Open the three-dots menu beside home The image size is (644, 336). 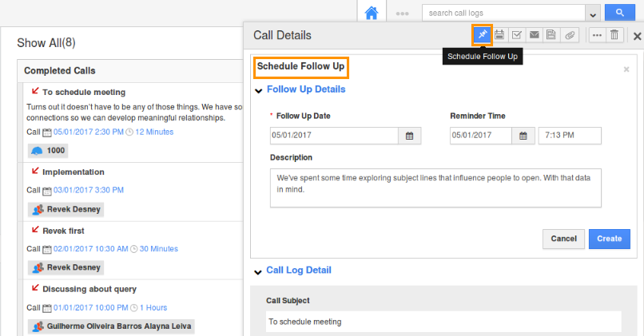(402, 14)
